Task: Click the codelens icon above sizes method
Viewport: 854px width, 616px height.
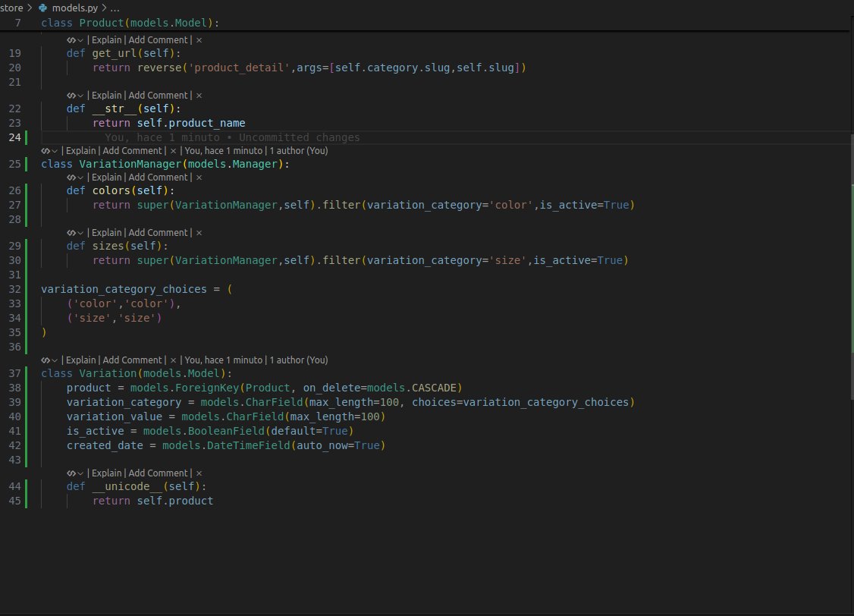Action: [71, 233]
